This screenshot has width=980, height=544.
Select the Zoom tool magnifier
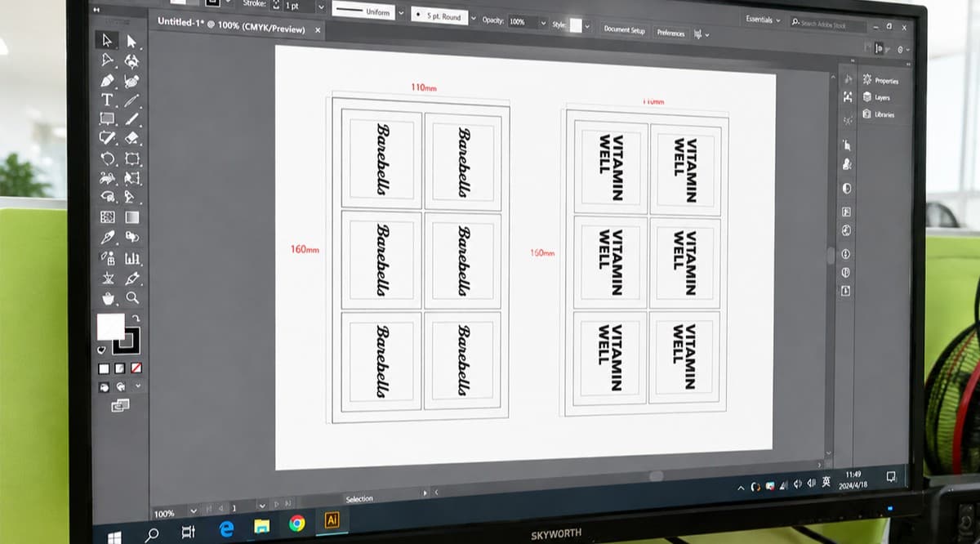point(132,298)
